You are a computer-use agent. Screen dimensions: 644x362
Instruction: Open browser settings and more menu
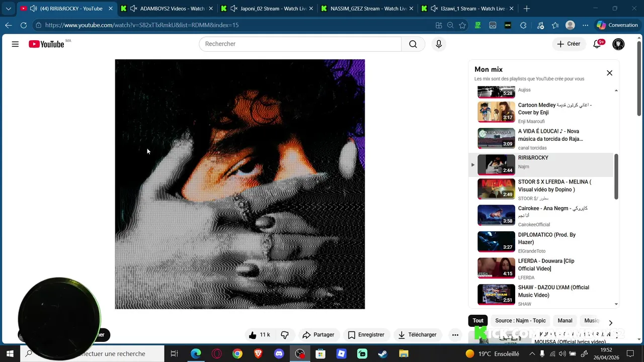click(x=585, y=25)
